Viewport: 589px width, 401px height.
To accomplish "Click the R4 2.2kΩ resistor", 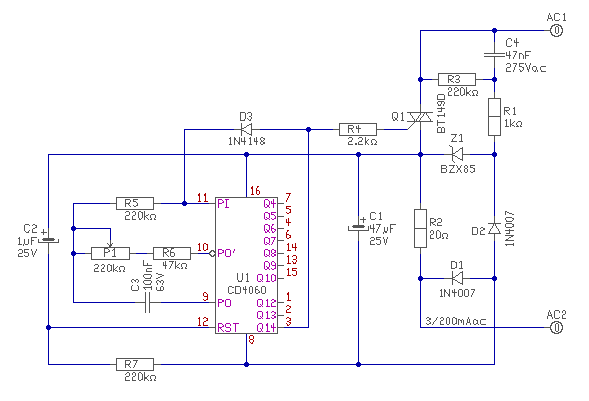I will pos(358,130).
